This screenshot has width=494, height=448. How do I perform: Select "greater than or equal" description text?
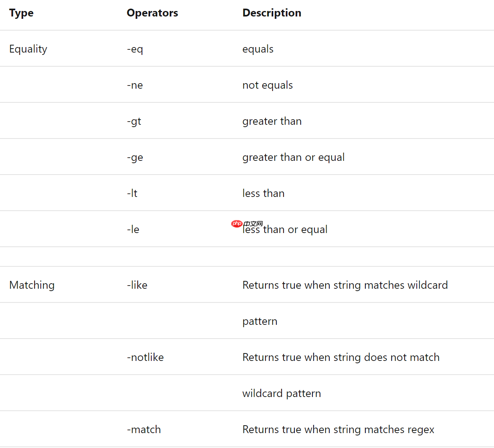[x=293, y=157]
